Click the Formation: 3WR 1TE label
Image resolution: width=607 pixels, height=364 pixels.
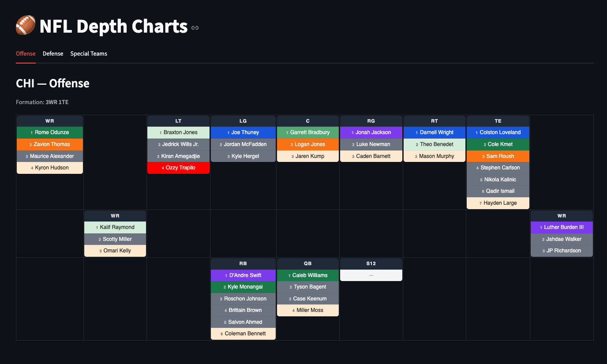point(42,102)
